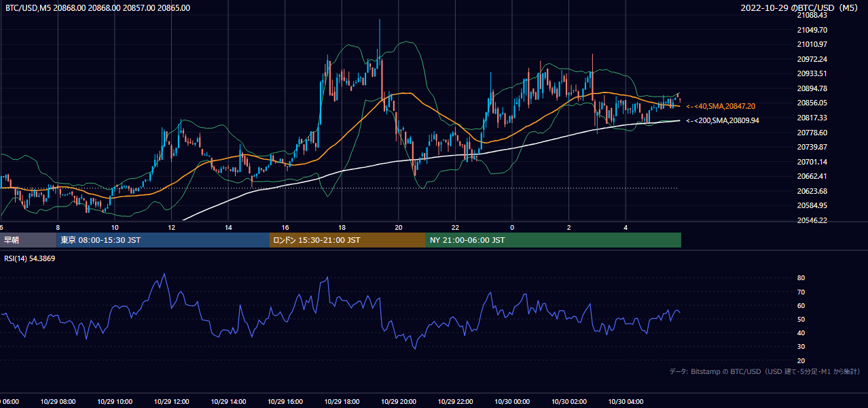
Task: Click price axis value 20546.22
Action: coord(812,220)
